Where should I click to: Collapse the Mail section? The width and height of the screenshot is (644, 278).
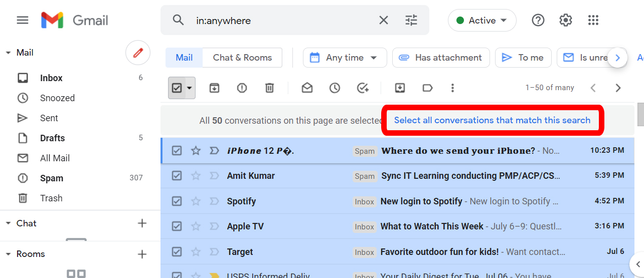point(8,53)
